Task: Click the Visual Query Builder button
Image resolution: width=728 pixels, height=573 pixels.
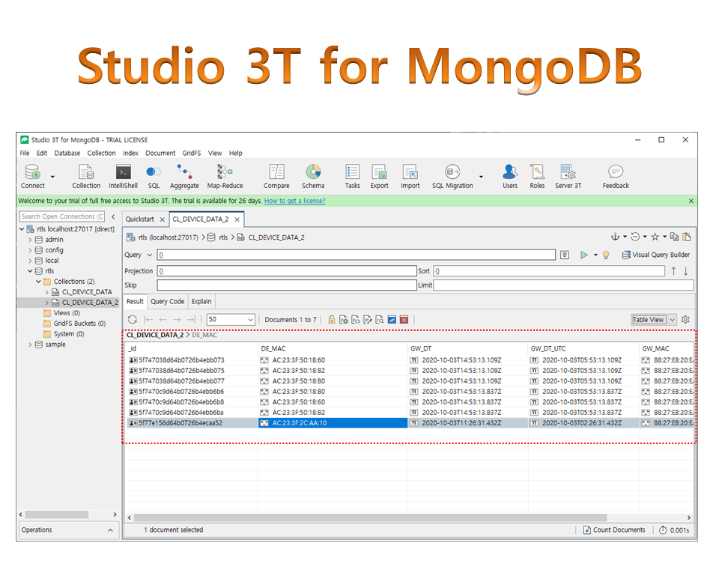Action: tap(655, 255)
